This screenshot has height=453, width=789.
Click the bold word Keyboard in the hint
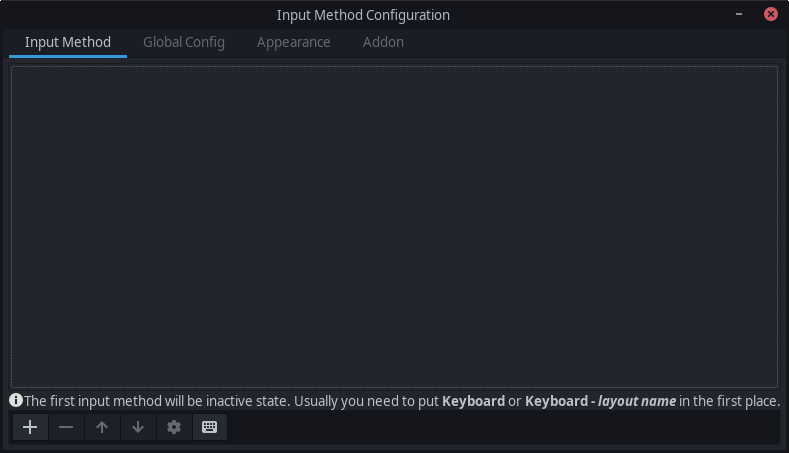(x=473, y=401)
